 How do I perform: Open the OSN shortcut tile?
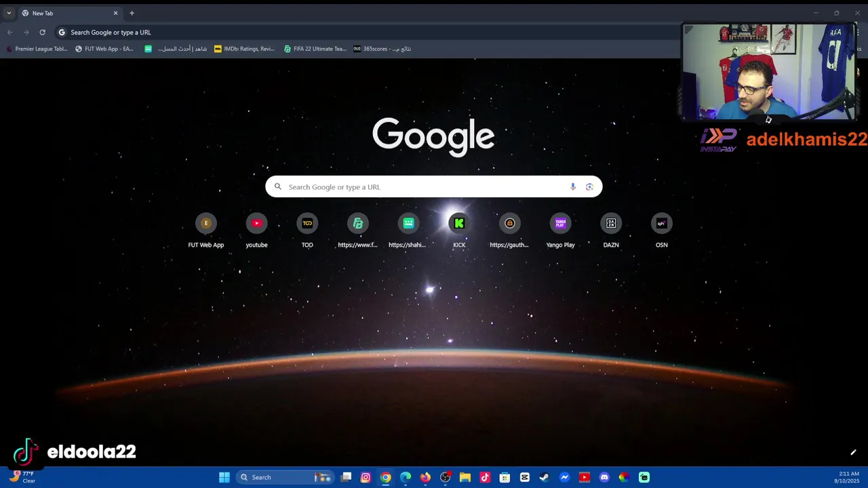661,231
